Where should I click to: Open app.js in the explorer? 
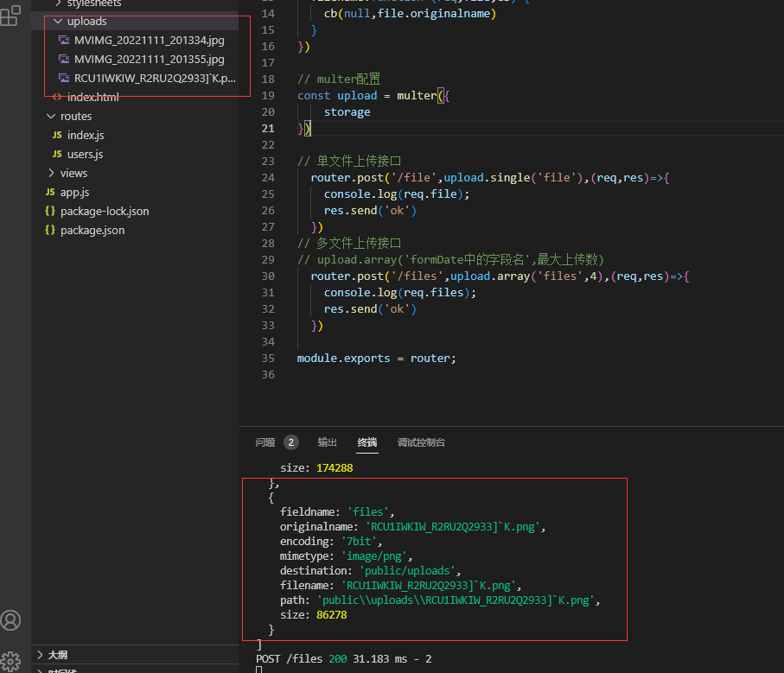(x=74, y=192)
